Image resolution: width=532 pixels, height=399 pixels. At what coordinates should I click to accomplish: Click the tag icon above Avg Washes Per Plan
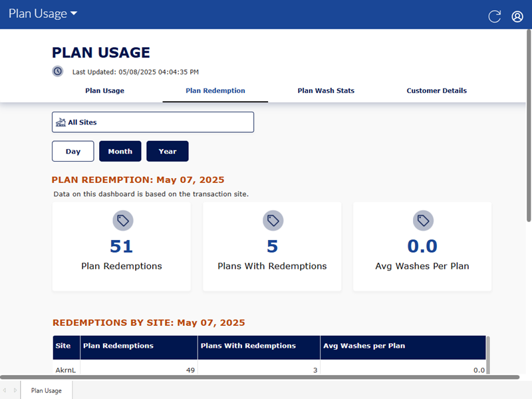point(423,221)
